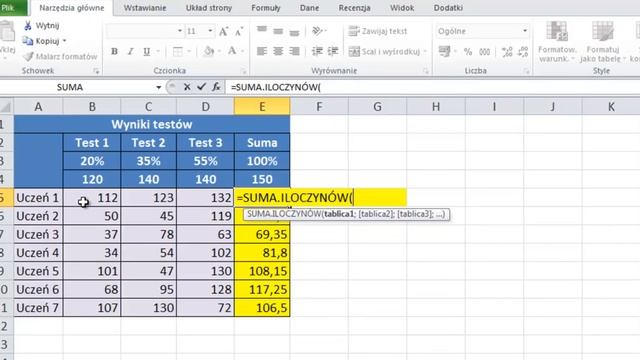Toggle underline formatting
Screen dimensions: 640x360
tap(147, 51)
